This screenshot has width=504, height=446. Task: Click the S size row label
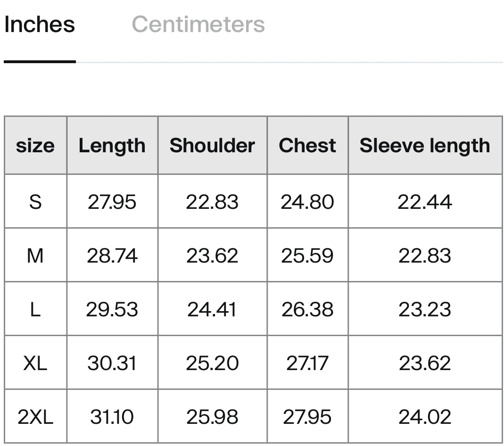[35, 202]
